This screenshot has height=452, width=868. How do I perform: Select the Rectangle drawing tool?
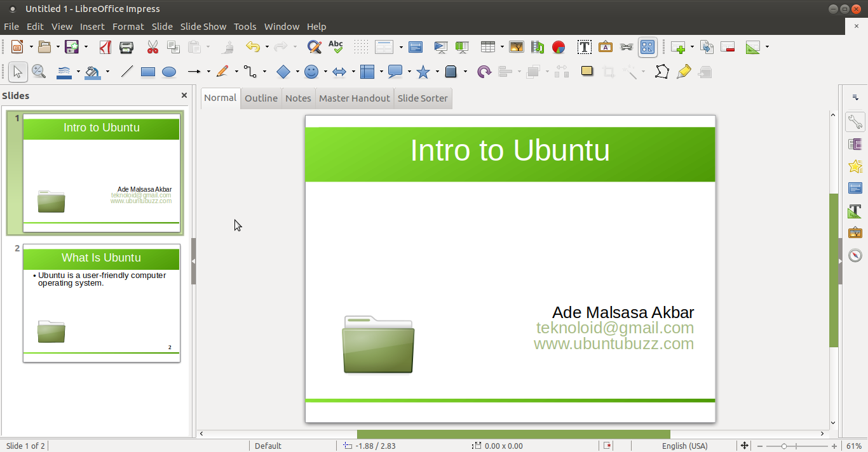coord(147,72)
